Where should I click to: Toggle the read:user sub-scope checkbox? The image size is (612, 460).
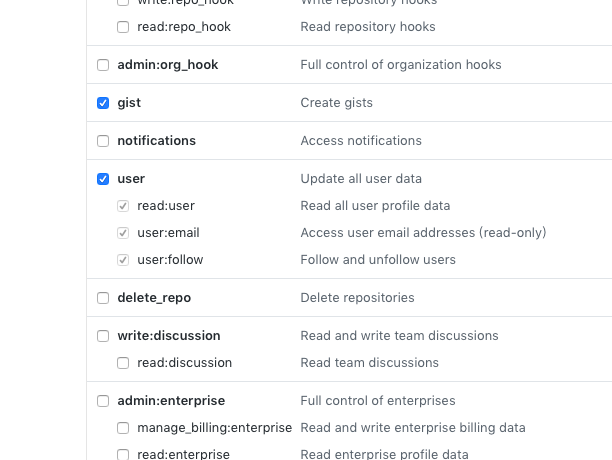pyautogui.click(x=123, y=206)
